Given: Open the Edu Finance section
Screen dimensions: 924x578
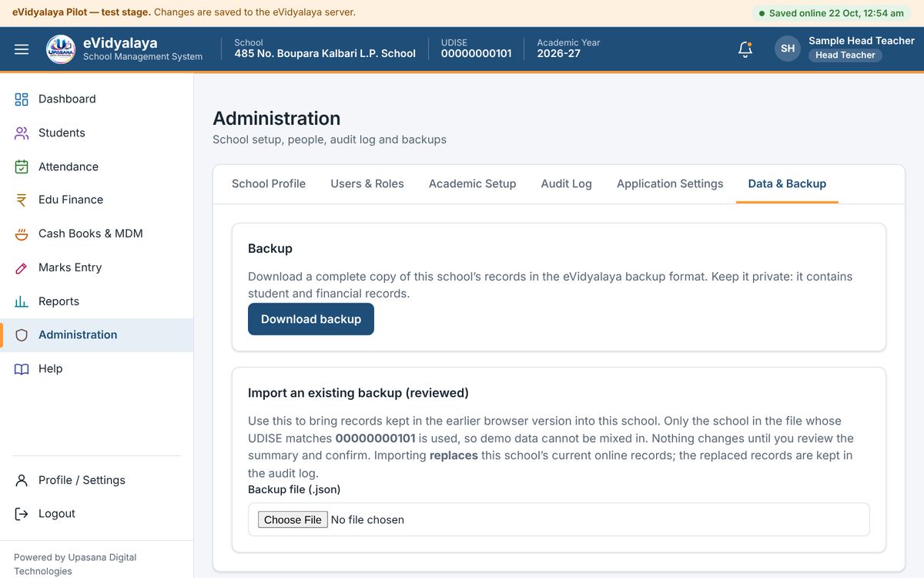Looking at the screenshot, I should pyautogui.click(x=97, y=200).
